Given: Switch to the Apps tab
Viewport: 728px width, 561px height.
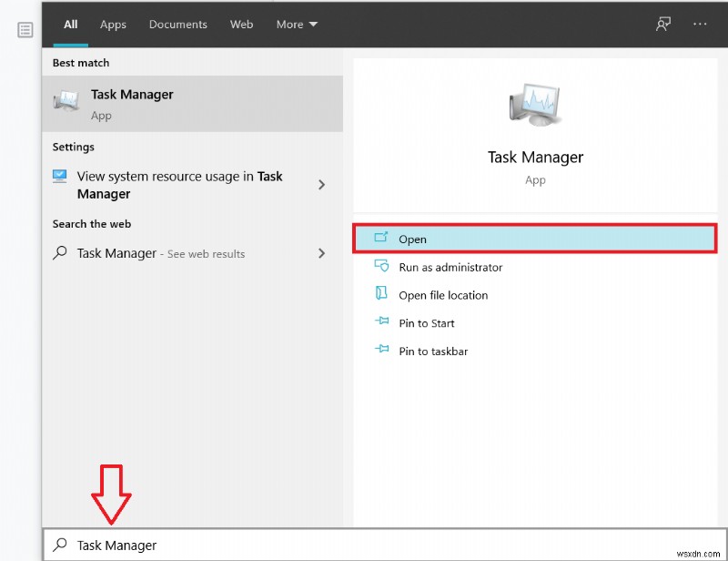Looking at the screenshot, I should pos(112,25).
